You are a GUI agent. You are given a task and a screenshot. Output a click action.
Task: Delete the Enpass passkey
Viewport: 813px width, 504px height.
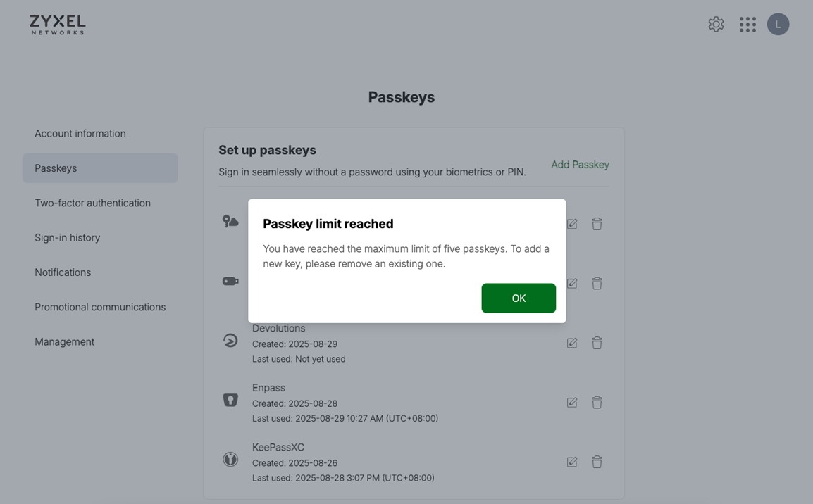point(597,403)
